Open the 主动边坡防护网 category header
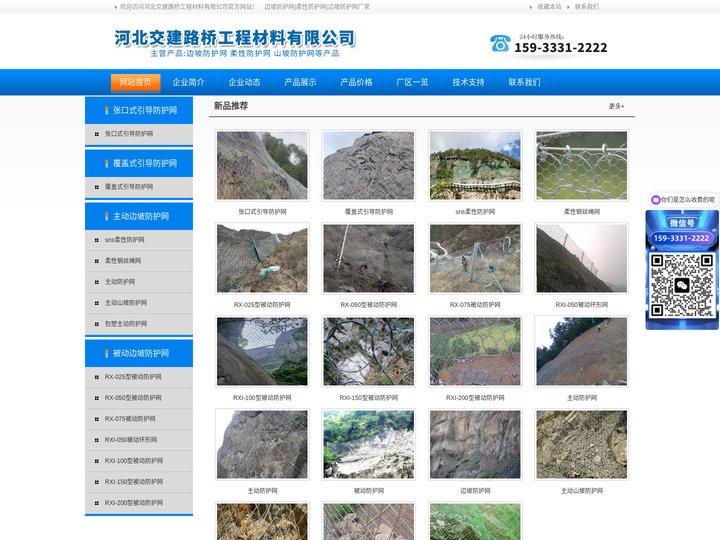 click(139, 216)
